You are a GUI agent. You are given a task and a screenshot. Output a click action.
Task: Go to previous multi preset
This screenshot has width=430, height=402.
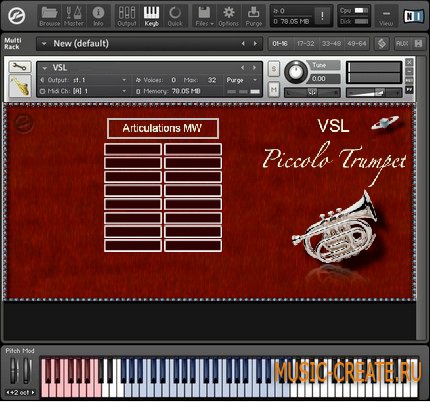tap(243, 44)
